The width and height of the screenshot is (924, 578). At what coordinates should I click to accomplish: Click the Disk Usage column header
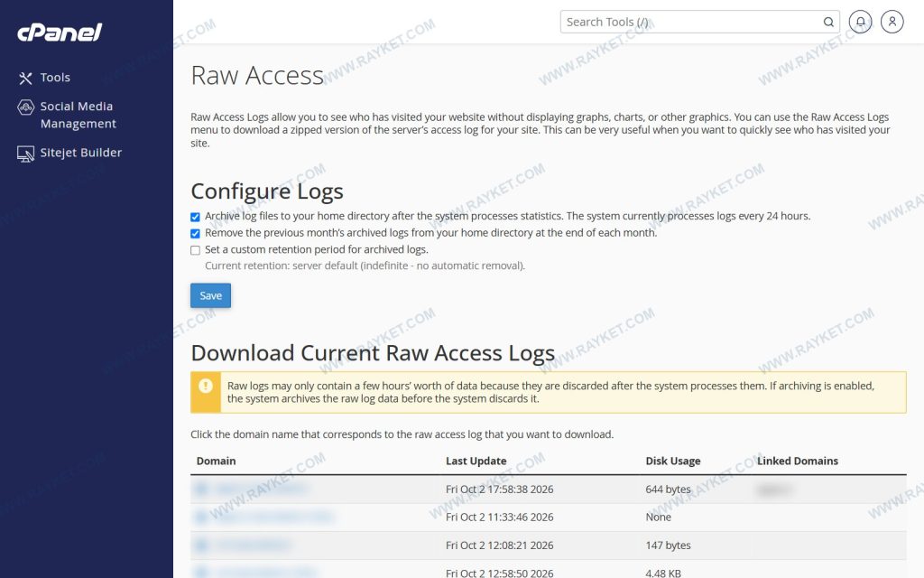(x=673, y=461)
